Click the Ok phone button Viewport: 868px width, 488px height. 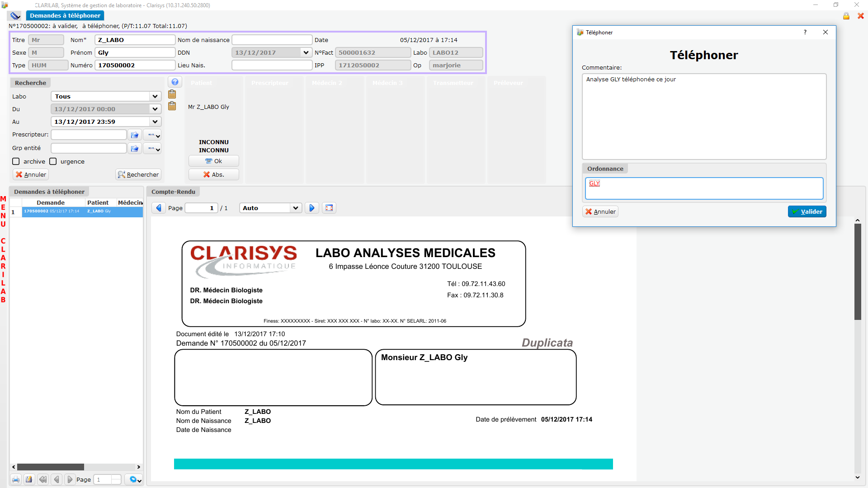(213, 161)
